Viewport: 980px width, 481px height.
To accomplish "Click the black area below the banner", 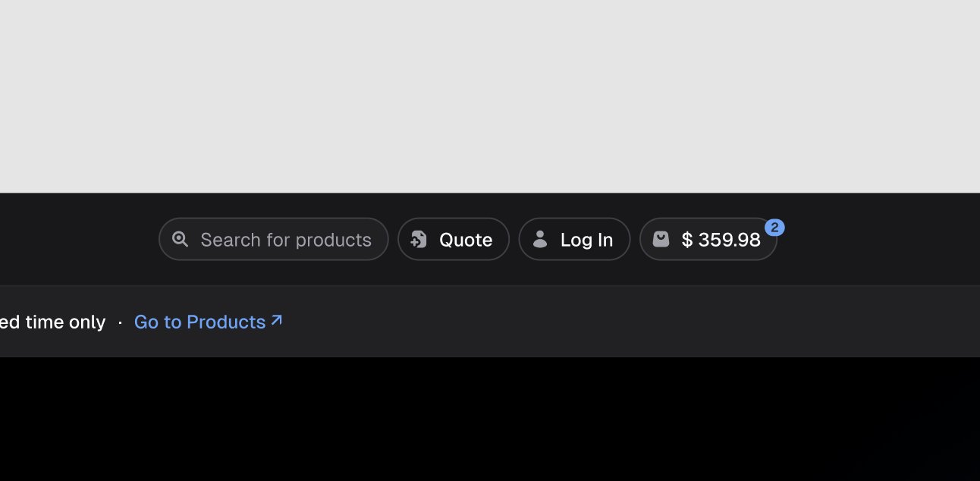I will [490, 419].
